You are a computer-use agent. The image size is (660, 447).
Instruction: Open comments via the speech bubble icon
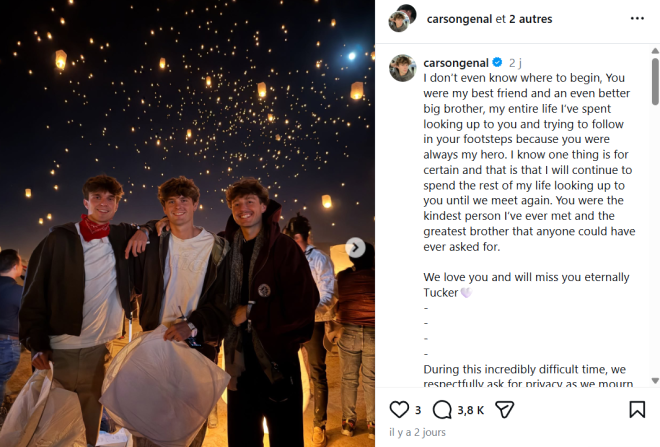[442, 409]
